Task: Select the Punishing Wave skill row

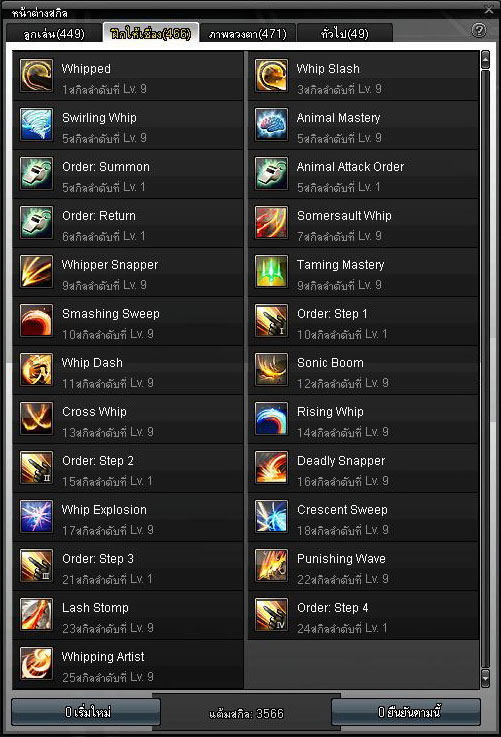Action: click(x=363, y=566)
